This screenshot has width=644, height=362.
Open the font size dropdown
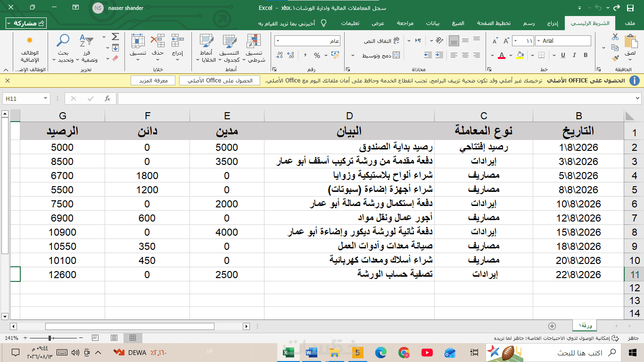515,41
